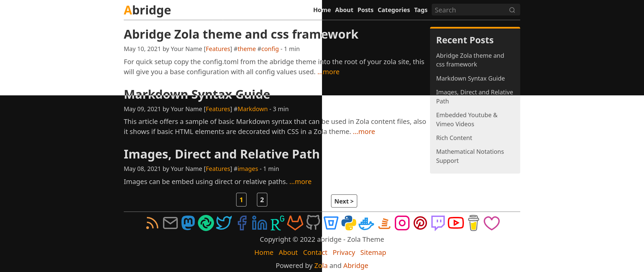Click the #config tag link

pos(270,49)
